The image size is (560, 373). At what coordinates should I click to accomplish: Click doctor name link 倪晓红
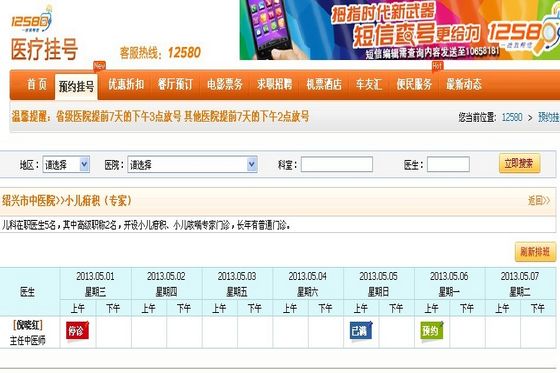[28, 325]
